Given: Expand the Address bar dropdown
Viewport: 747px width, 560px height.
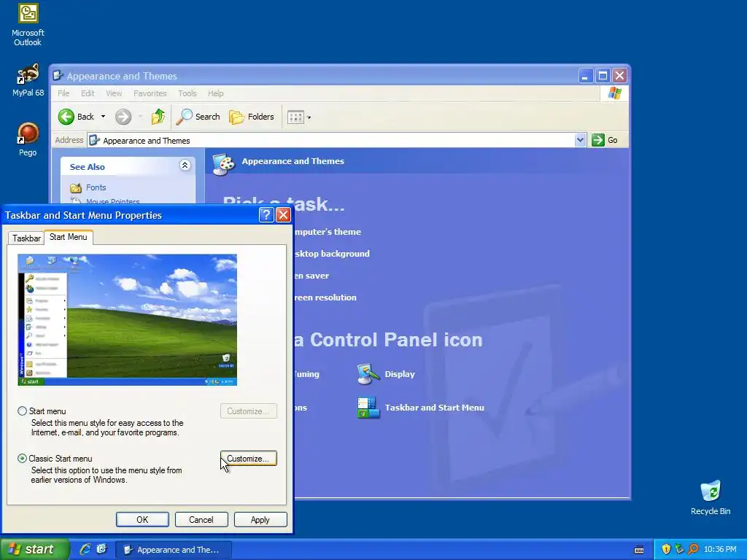Looking at the screenshot, I should (580, 140).
